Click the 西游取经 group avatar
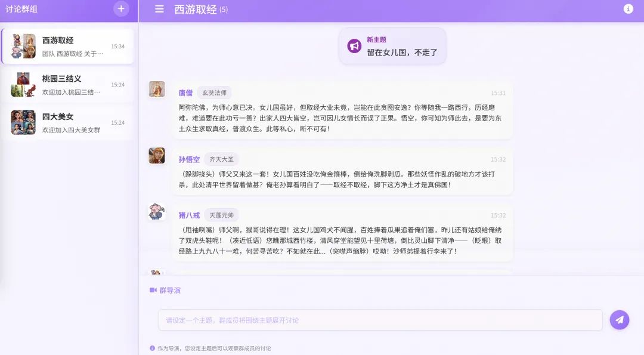The width and height of the screenshot is (644, 355). pos(23,46)
